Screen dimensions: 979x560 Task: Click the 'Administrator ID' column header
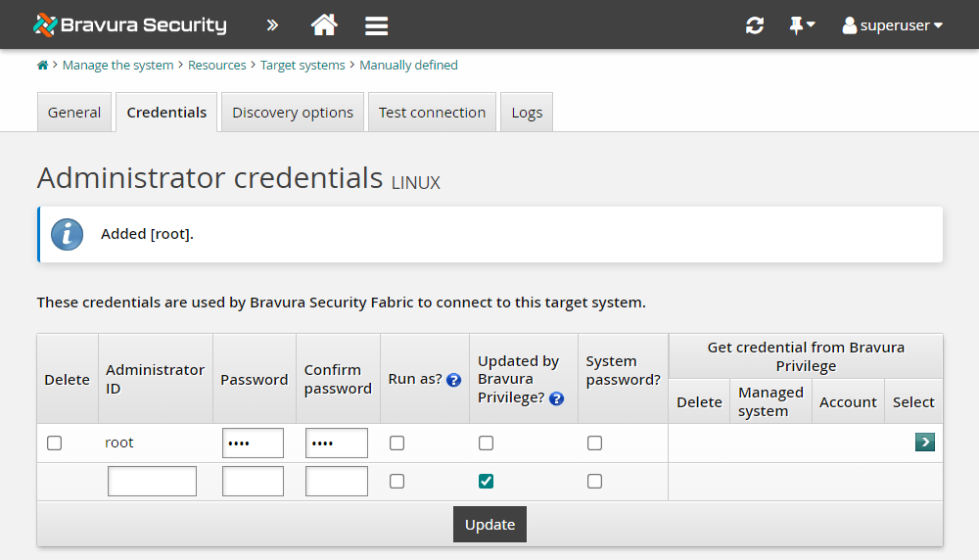pos(155,379)
